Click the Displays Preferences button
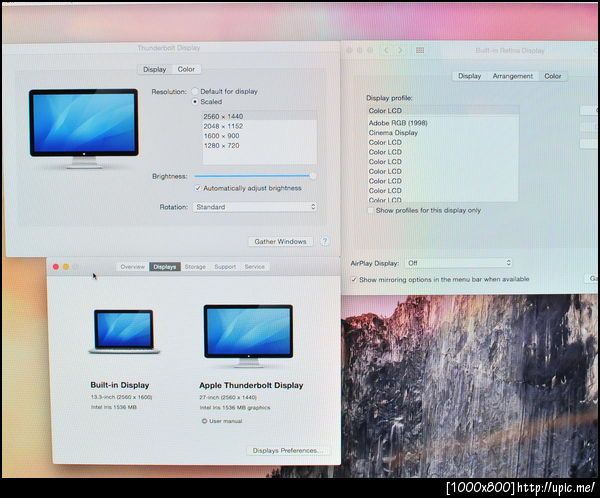Viewport: 600px width, 498px height. click(288, 451)
